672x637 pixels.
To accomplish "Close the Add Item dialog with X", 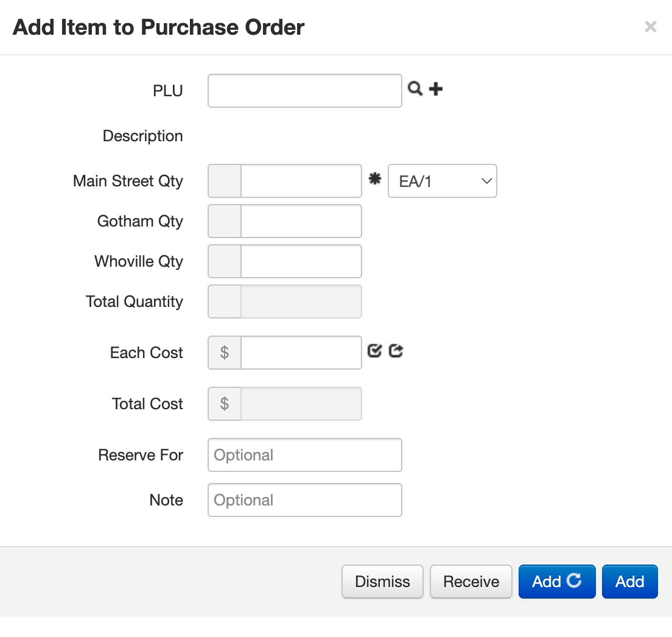I will pos(651,27).
